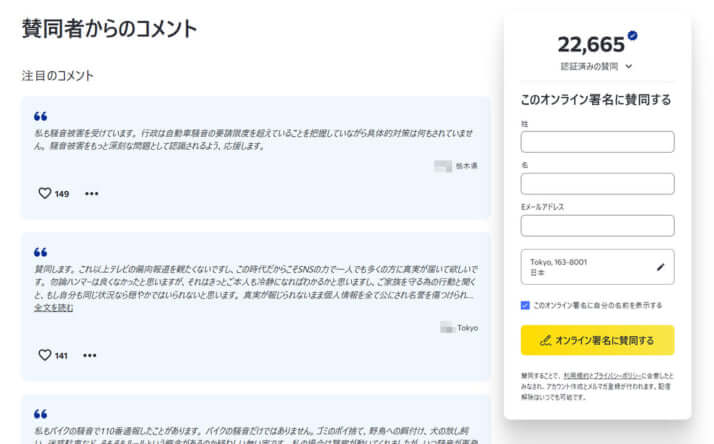Click the blue verified badge beside 22,665
The image size is (714, 444).
coord(632,35)
